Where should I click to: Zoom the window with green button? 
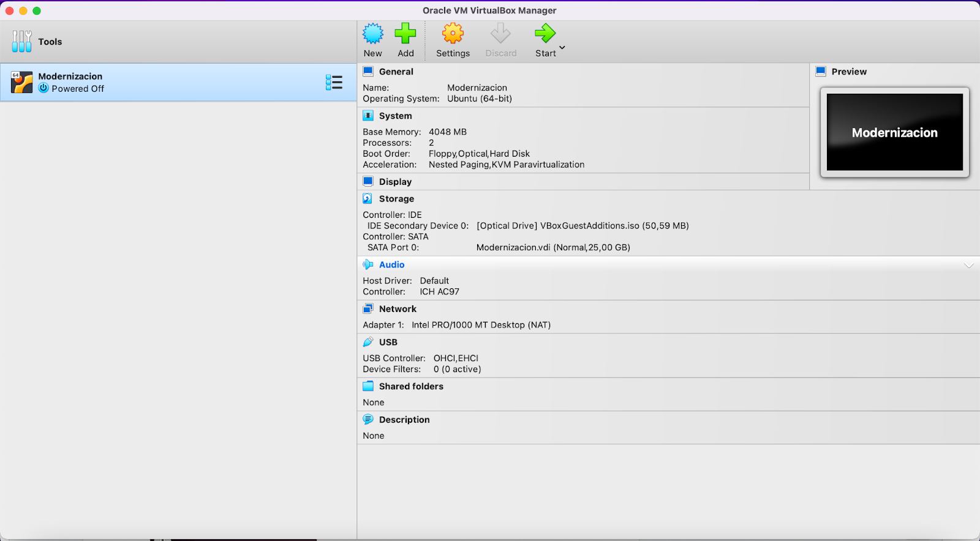(x=37, y=10)
